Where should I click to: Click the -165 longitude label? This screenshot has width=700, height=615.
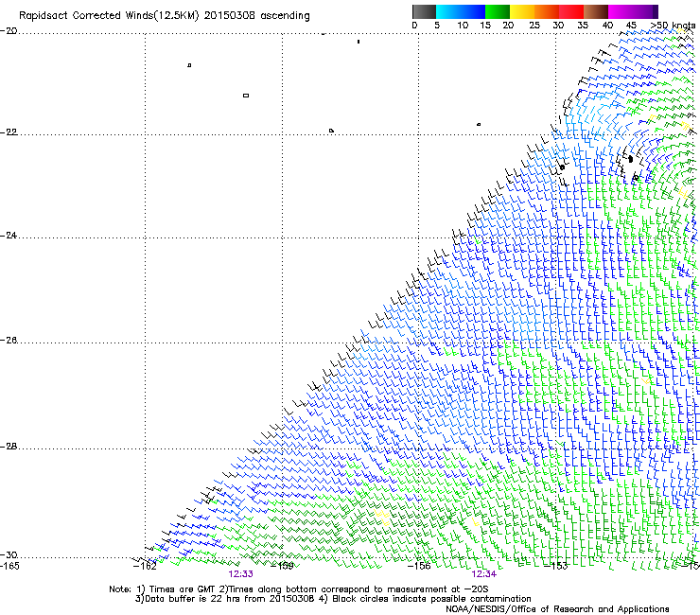[9, 566]
